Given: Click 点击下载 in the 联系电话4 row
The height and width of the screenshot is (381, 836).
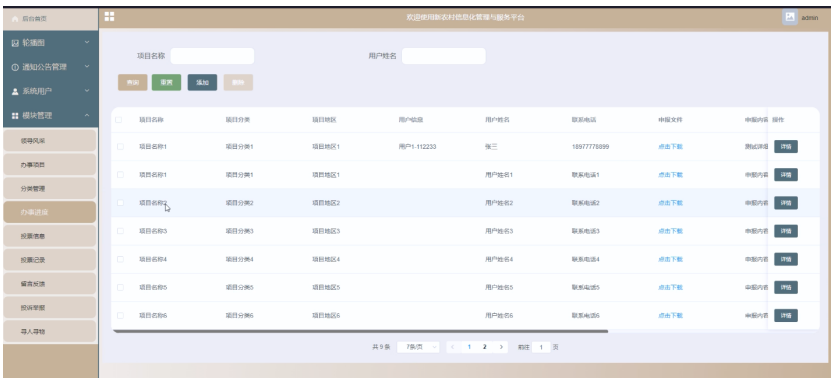Looking at the screenshot, I should coord(670,260).
